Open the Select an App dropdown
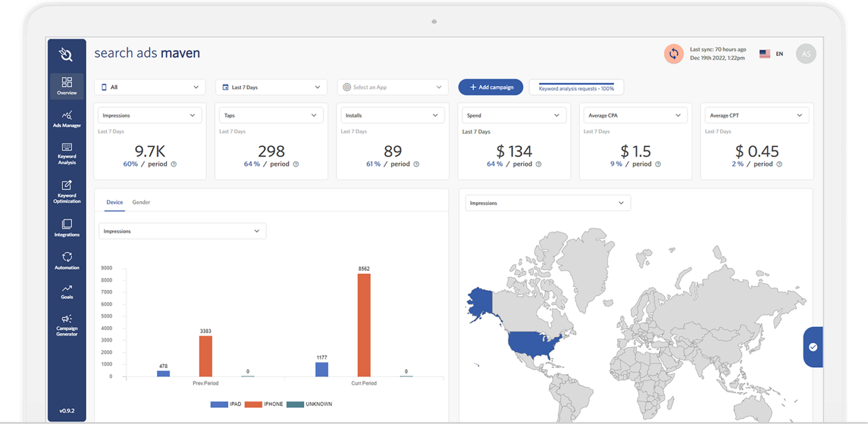Screen dimensions: 868x424 392,88
